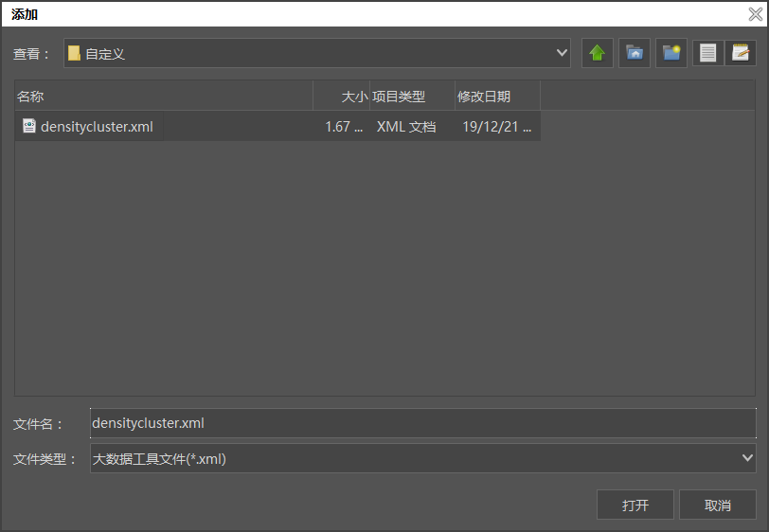
Task: Switch to details view mode
Action: [x=741, y=53]
